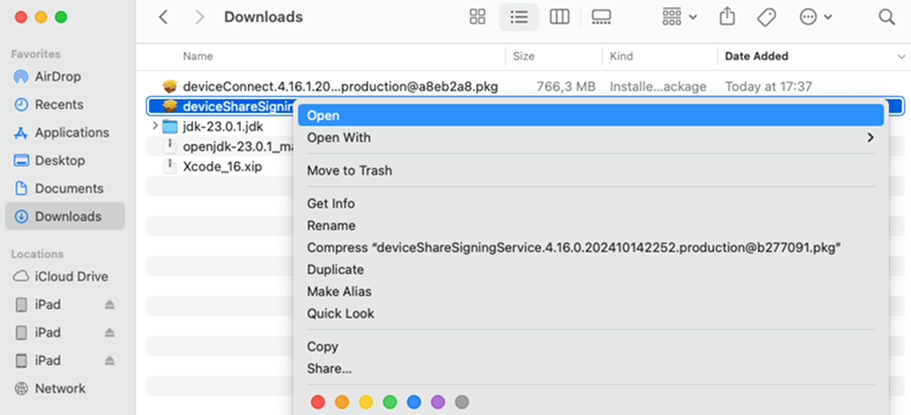Go back with the left chevron
The width and height of the screenshot is (911, 415).
click(164, 17)
